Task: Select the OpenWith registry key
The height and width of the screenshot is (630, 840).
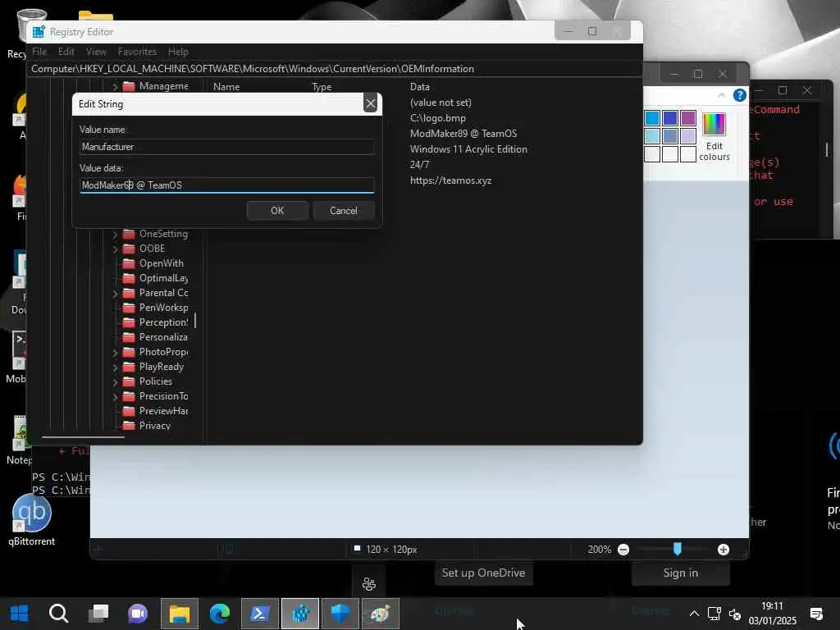Action: (162, 263)
